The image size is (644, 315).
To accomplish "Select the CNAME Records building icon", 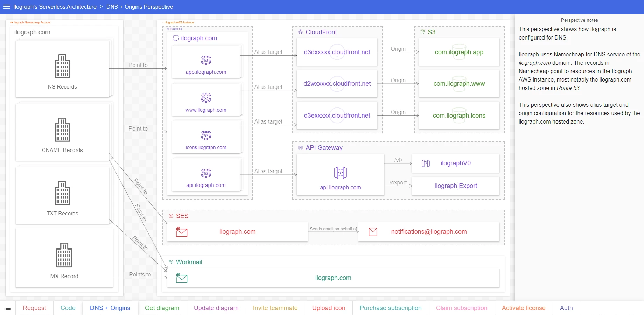I will 62,129.
